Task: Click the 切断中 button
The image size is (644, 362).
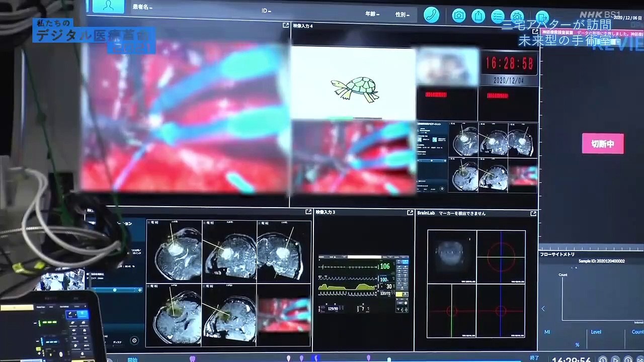Action: 603,144
